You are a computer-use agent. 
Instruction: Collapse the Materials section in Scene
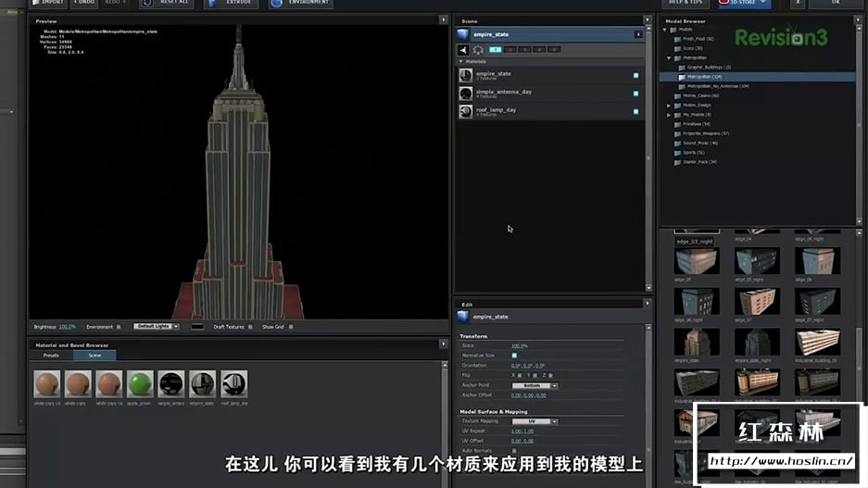point(461,61)
